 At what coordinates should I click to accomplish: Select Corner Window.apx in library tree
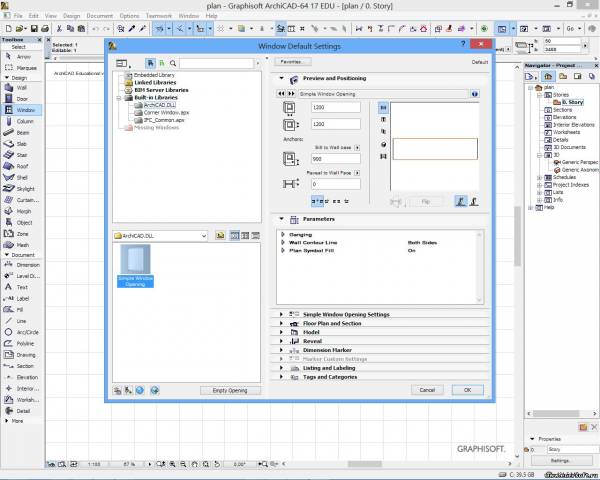(166, 113)
